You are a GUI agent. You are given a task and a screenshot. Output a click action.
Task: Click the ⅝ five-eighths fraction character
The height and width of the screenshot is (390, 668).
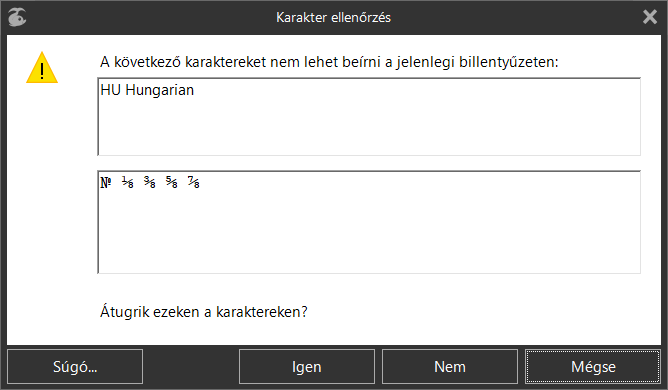[x=172, y=182]
